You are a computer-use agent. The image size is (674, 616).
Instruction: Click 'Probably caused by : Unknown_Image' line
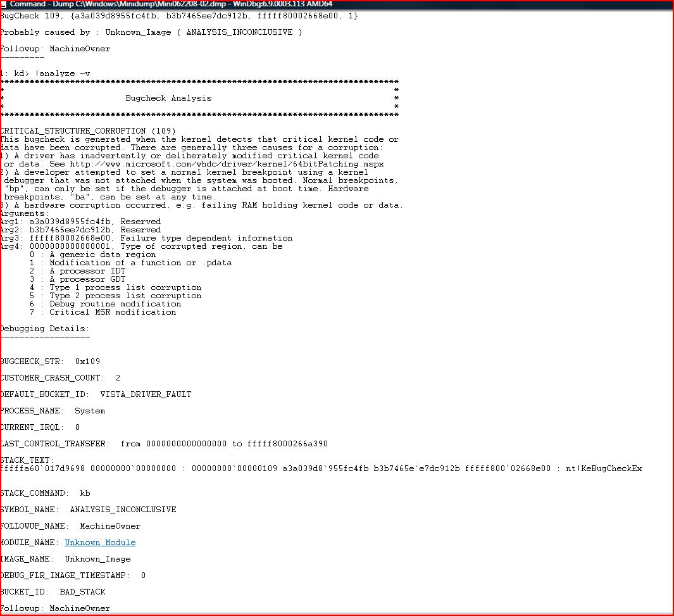[151, 32]
